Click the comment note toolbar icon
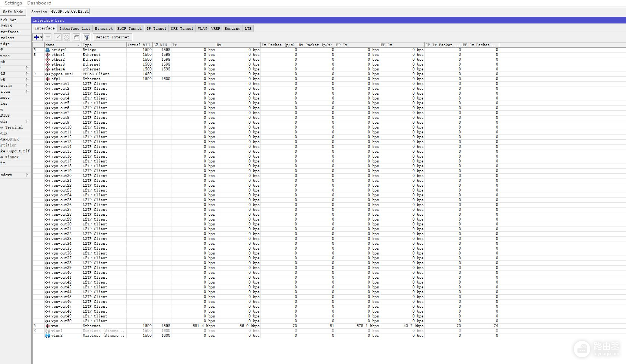Viewport: 626px width, 364px height. 76,37
